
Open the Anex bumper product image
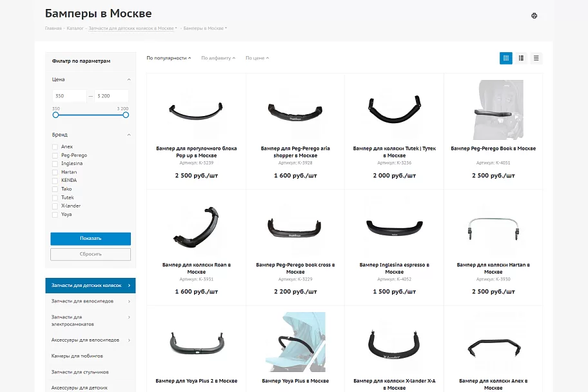pyautogui.click(x=495, y=348)
